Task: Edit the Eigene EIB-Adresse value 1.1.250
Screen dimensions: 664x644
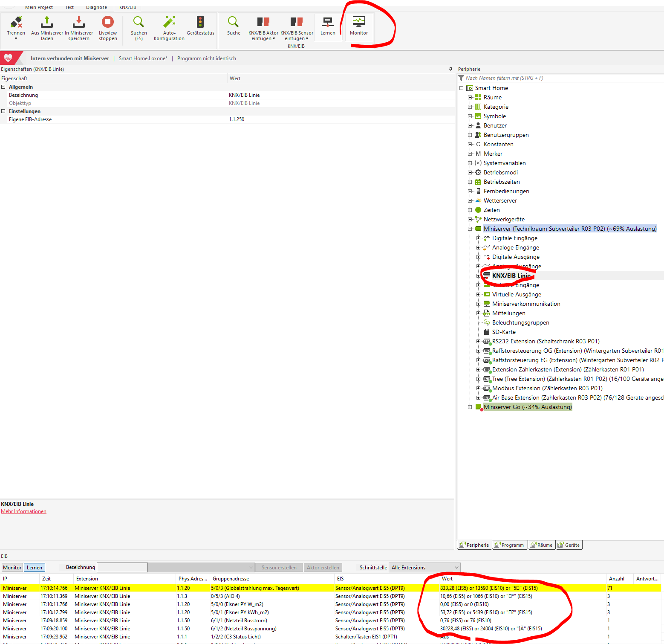Action: click(341, 119)
